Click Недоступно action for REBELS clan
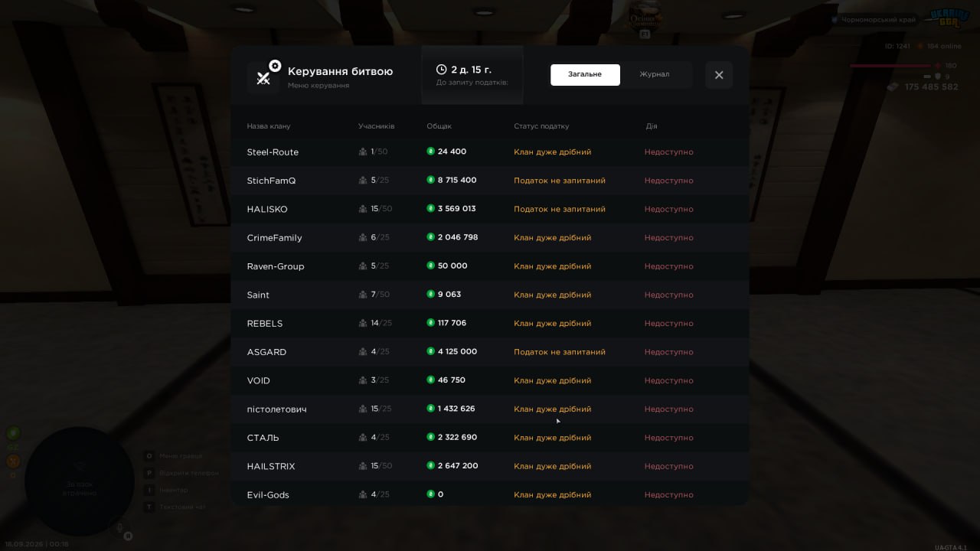The height and width of the screenshot is (551, 980). pyautogui.click(x=668, y=323)
